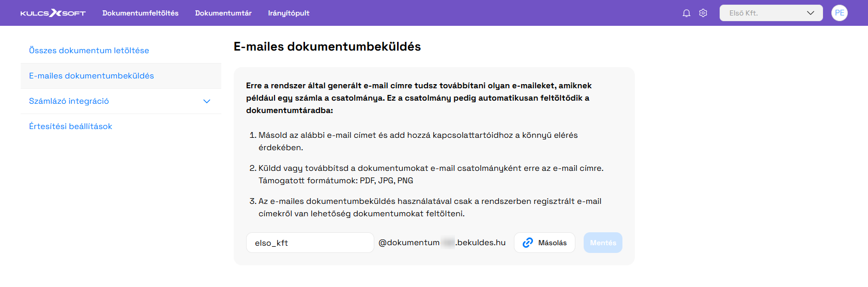Click the chain link icon beside Másolás

pyautogui.click(x=527, y=243)
